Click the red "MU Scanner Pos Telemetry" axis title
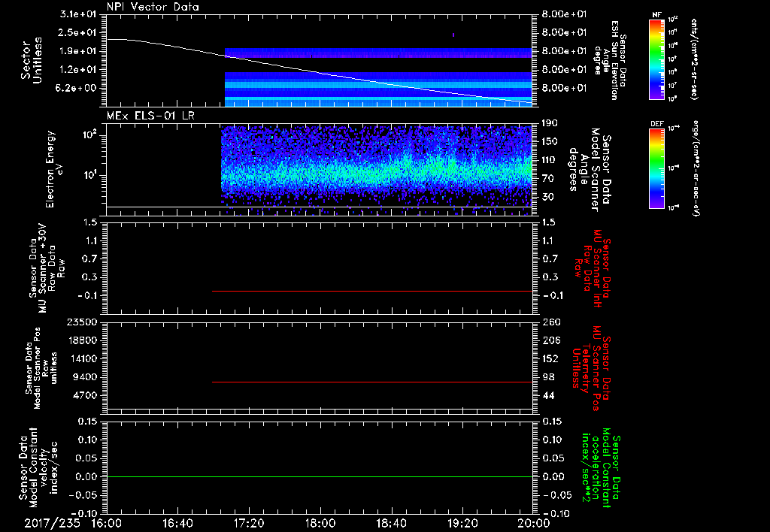Viewport: 770px width, 532px height. (592, 368)
